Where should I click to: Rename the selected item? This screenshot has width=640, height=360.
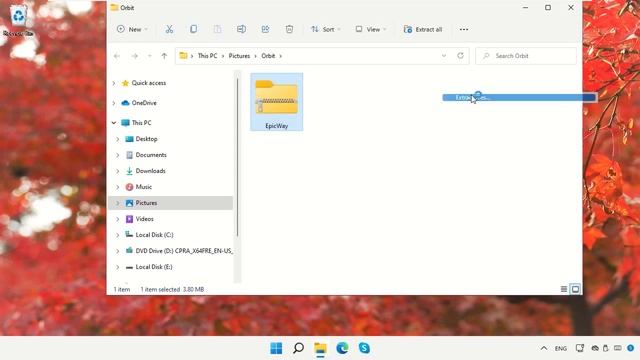[x=241, y=29]
